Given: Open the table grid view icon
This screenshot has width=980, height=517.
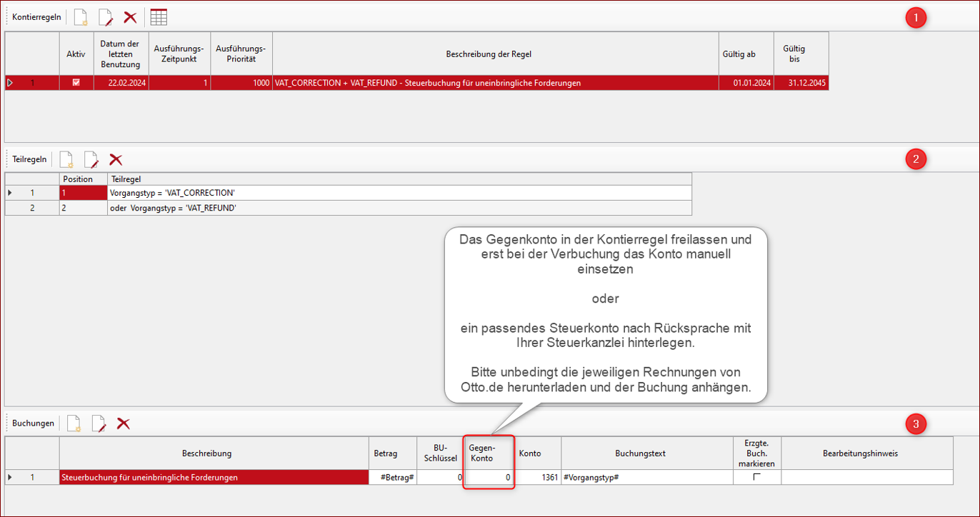Looking at the screenshot, I should 159,17.
